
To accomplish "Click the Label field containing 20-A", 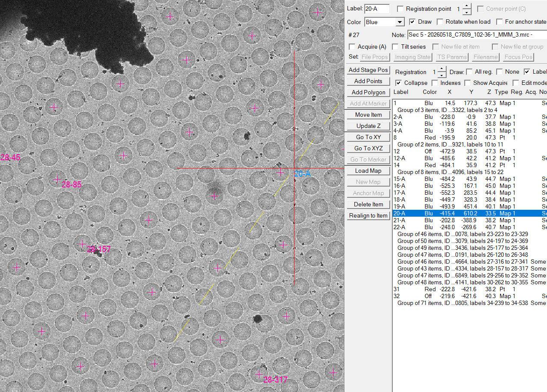I will (377, 9).
